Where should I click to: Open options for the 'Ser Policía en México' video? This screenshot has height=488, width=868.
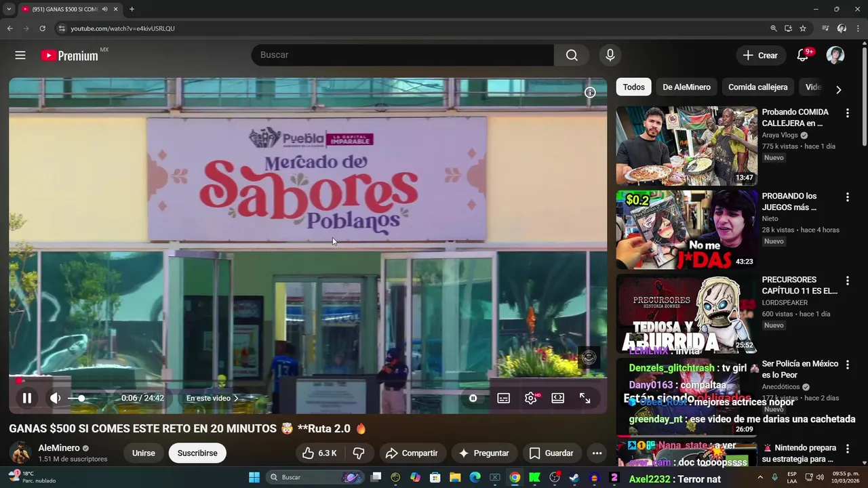847,365
